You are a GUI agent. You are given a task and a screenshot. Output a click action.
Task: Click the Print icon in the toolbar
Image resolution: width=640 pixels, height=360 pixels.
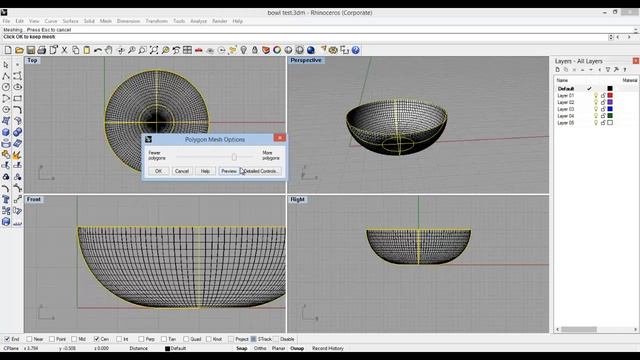tap(42, 50)
